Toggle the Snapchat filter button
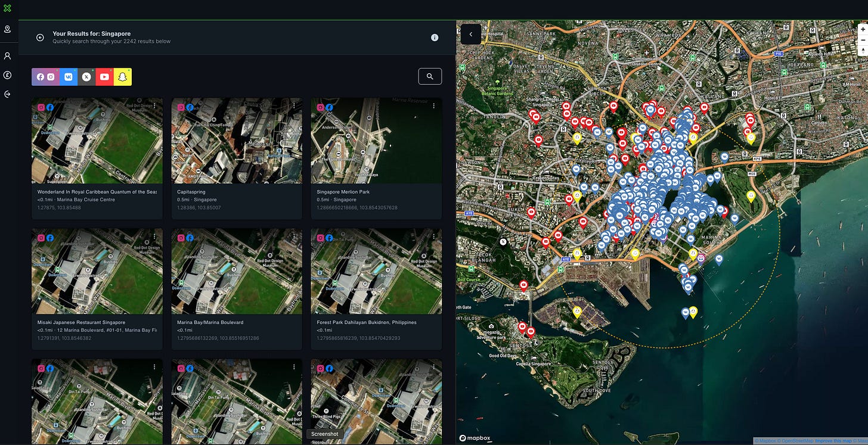Image resolution: width=868 pixels, height=445 pixels. tap(123, 77)
